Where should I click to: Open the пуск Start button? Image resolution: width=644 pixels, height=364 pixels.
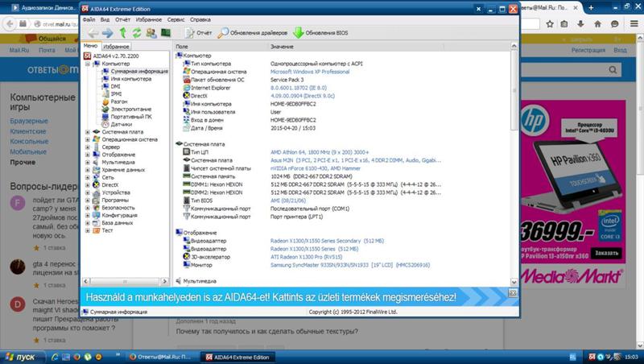pos(21,357)
